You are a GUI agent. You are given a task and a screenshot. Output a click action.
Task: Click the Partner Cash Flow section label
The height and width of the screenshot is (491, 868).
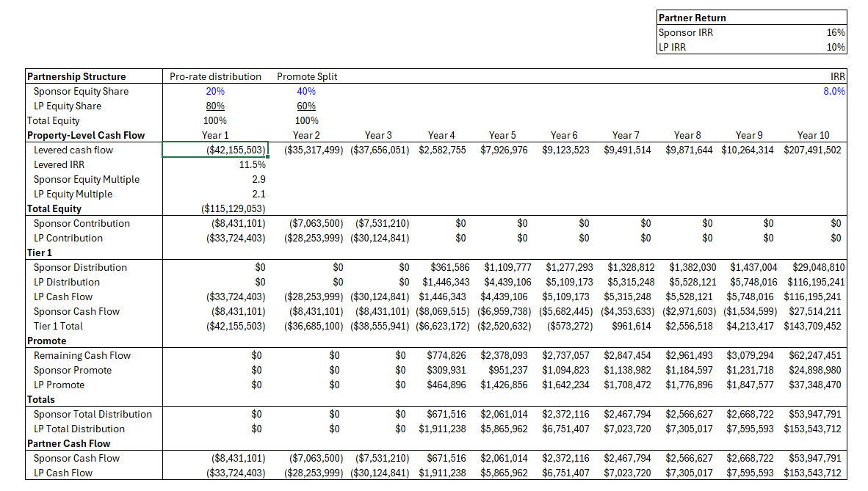point(68,443)
